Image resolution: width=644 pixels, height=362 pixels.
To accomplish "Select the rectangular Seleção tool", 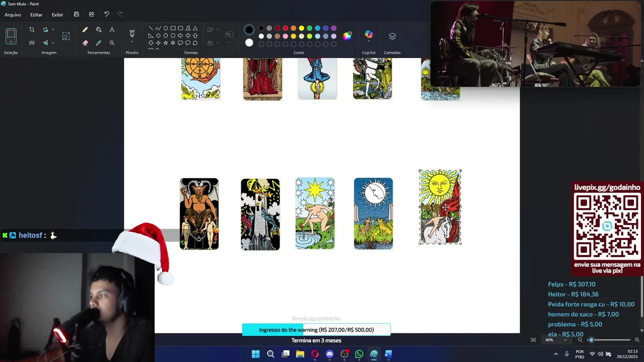I will (11, 34).
